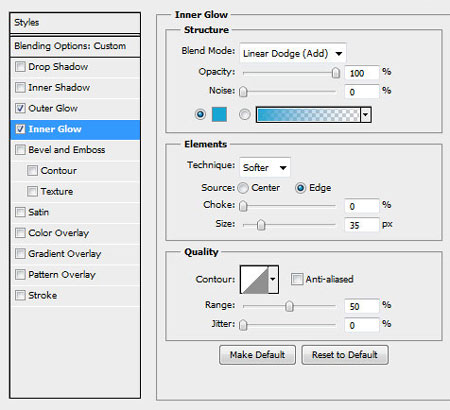Select the Outer Glow style row
450x410 pixels.
pyautogui.click(x=75, y=108)
